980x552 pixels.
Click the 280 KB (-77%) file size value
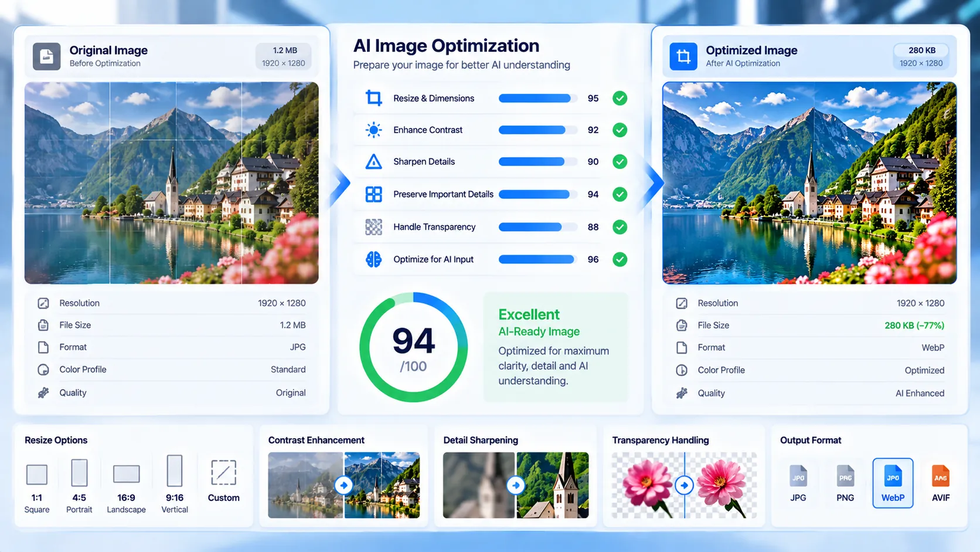coord(914,325)
